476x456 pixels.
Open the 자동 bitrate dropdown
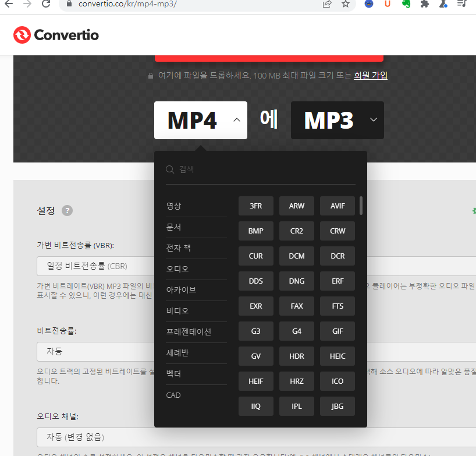(96, 352)
